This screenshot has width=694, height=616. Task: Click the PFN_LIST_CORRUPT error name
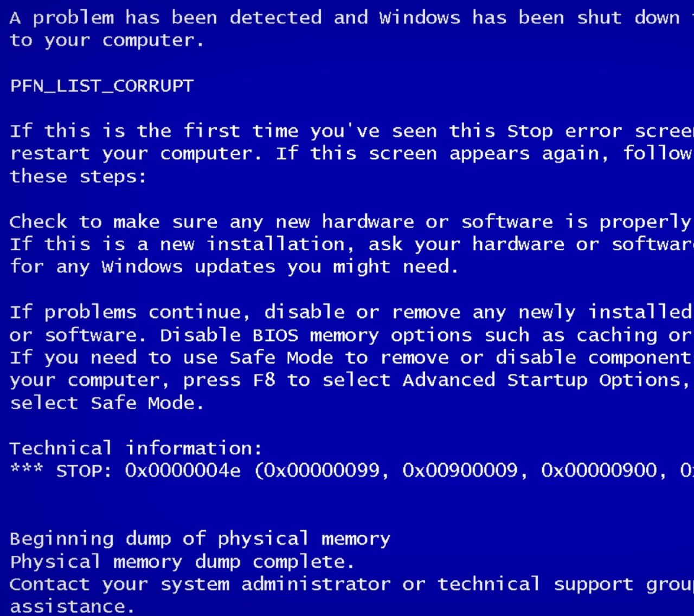[x=101, y=86]
